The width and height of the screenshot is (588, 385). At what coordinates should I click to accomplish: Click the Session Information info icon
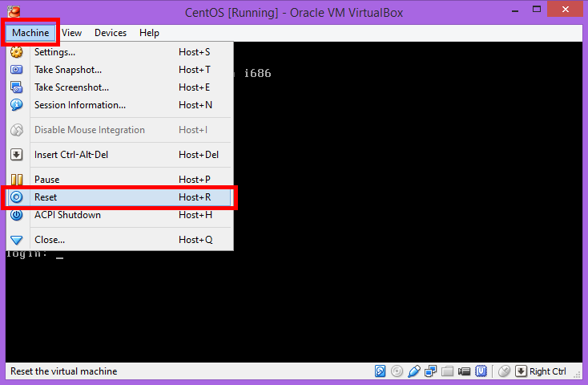(x=17, y=105)
